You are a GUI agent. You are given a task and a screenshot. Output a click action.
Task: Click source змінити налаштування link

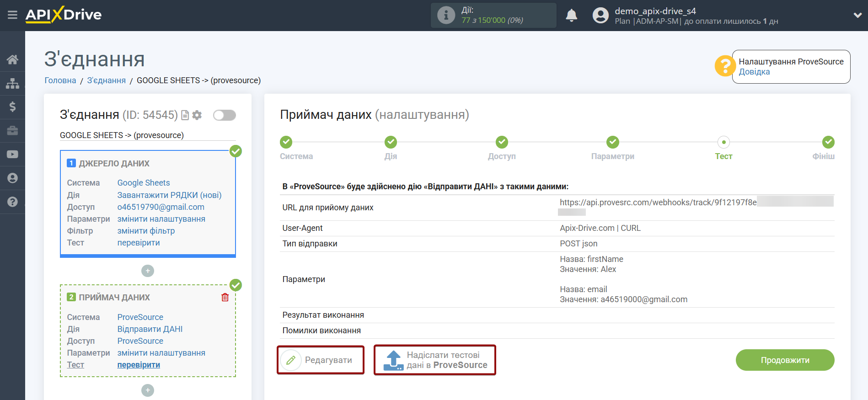tap(161, 219)
